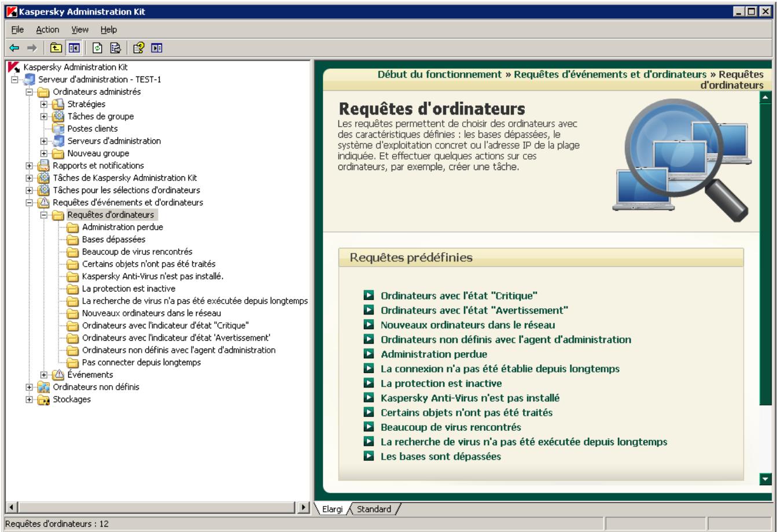Open the View menu
The height and width of the screenshot is (532, 777).
pyautogui.click(x=80, y=29)
